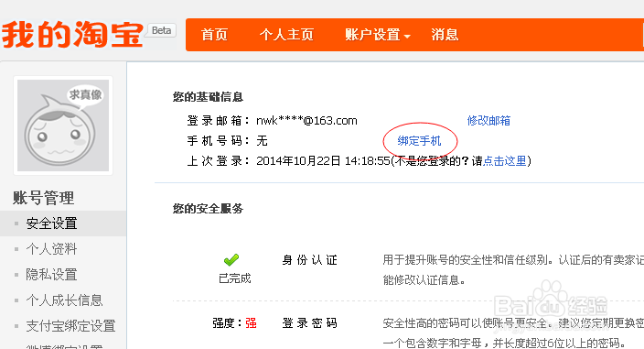This screenshot has width=644, height=349.
Task: Click the 求真像 speech bubble
Action: coord(85,95)
